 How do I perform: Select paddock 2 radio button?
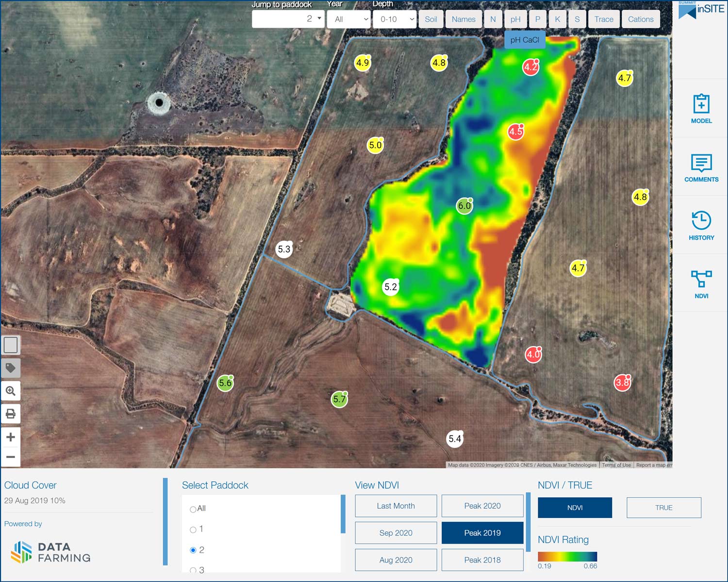tap(193, 550)
